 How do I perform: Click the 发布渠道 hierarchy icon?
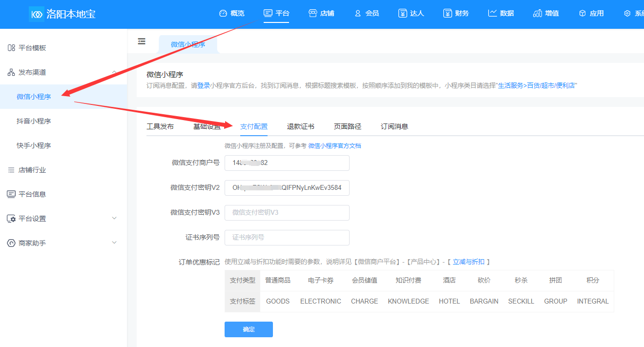coord(11,72)
